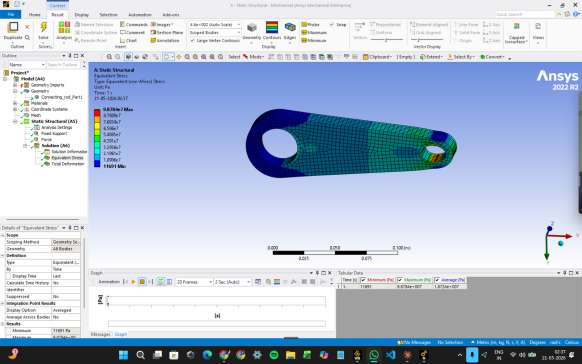Click the Minimum label tool

point(314,40)
